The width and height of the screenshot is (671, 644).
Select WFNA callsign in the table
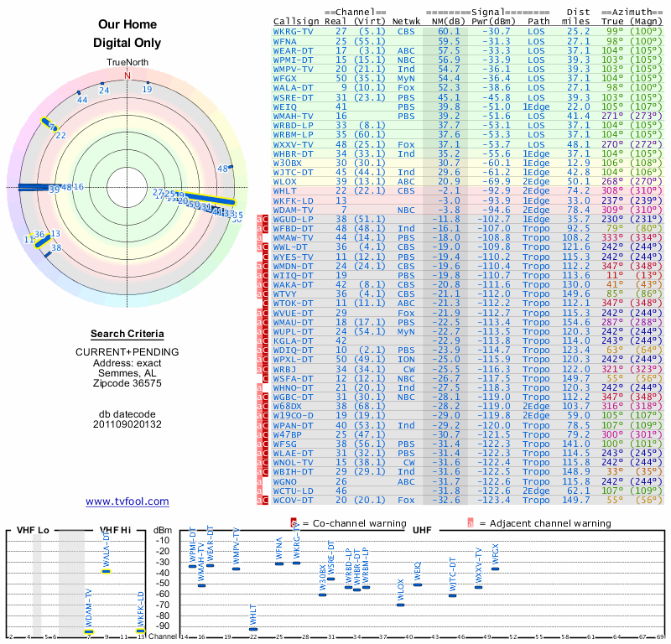(x=284, y=41)
